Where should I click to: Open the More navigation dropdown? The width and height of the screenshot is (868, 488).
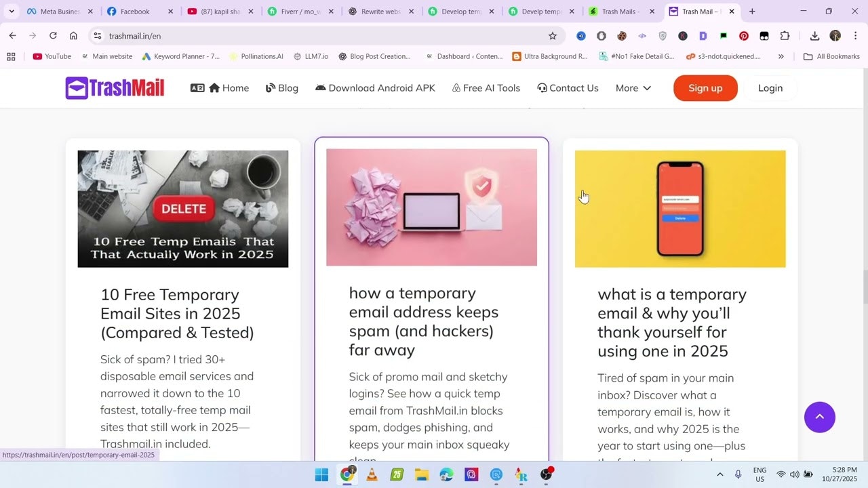632,87
